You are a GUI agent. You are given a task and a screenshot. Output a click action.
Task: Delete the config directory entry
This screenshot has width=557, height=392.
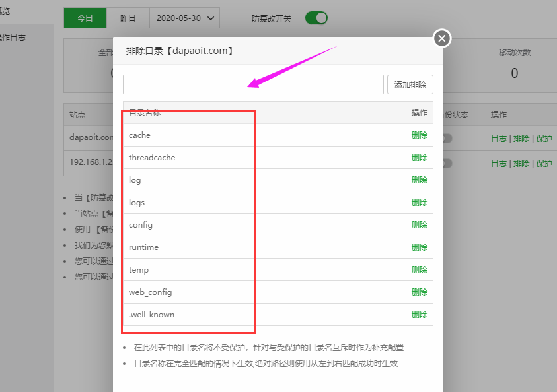click(x=419, y=225)
